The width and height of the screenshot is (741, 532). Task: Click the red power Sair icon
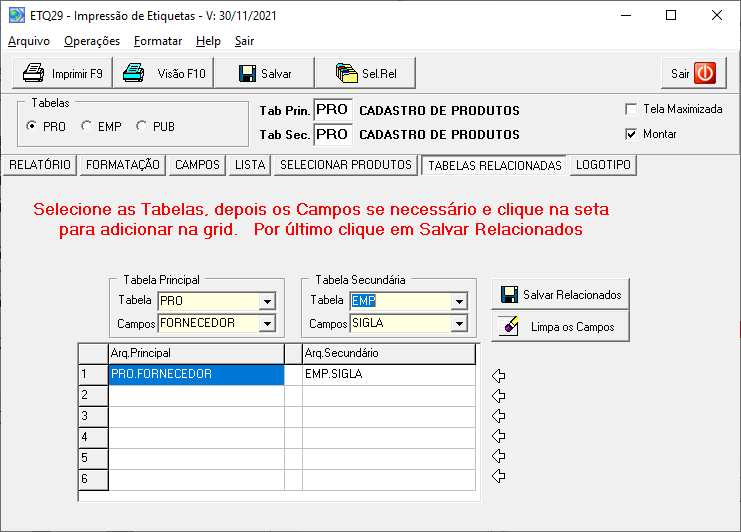(x=705, y=73)
